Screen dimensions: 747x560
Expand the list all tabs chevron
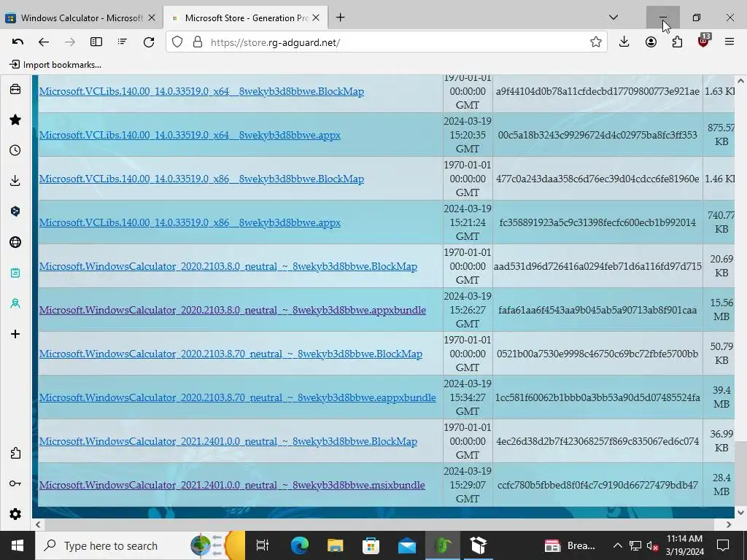coord(614,17)
